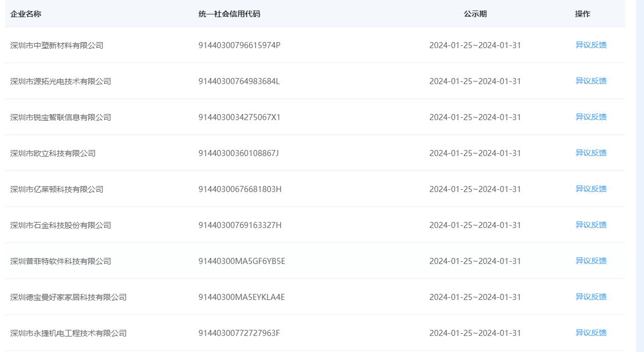Click the 公示期 column header
The image size is (644, 352).
[475, 14]
